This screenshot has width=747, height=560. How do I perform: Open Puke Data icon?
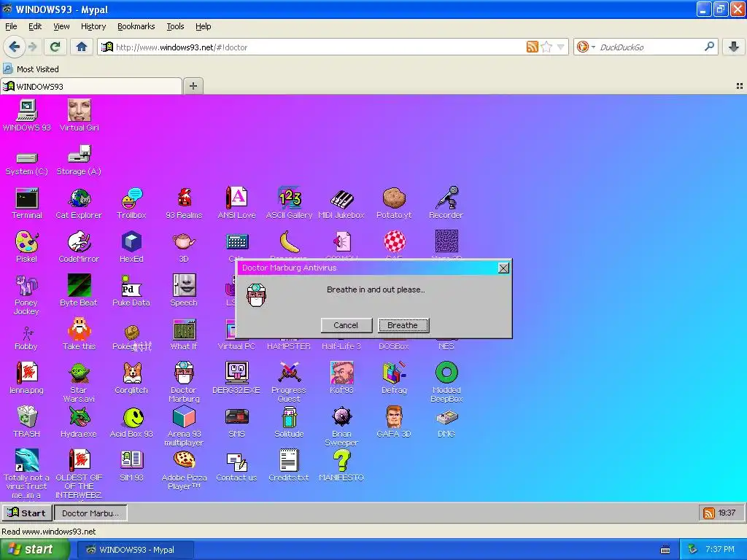click(x=131, y=290)
